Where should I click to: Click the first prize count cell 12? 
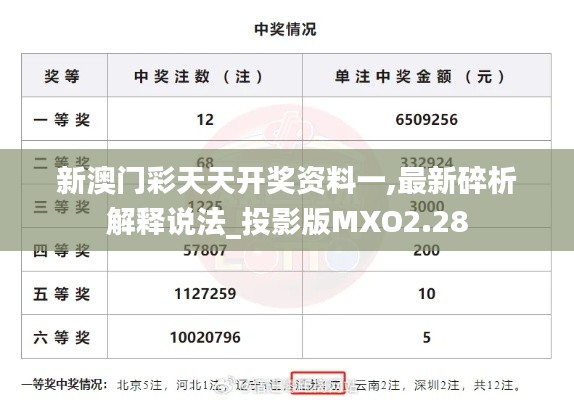(205, 120)
